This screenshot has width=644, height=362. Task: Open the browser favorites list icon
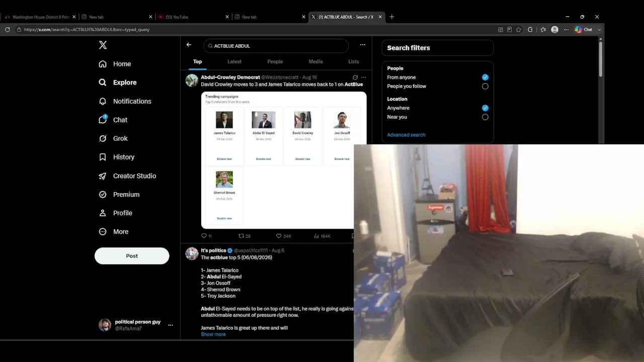pyautogui.click(x=543, y=30)
